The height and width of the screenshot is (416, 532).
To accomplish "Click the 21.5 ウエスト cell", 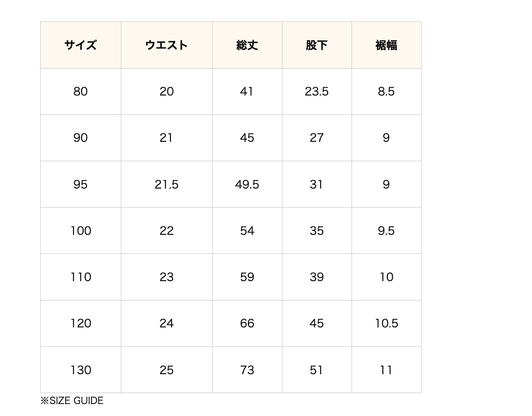I will 167,185.
